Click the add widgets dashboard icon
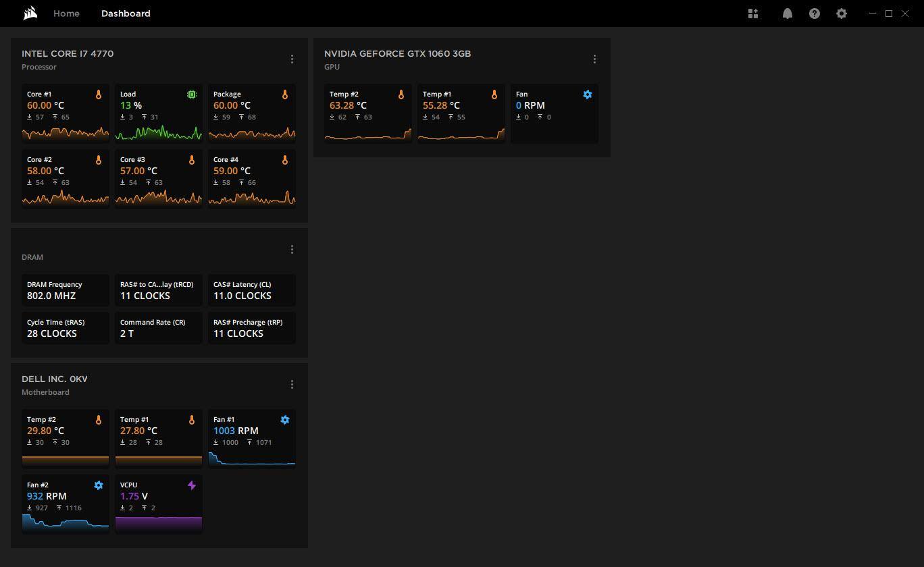924x567 pixels. pyautogui.click(x=753, y=13)
